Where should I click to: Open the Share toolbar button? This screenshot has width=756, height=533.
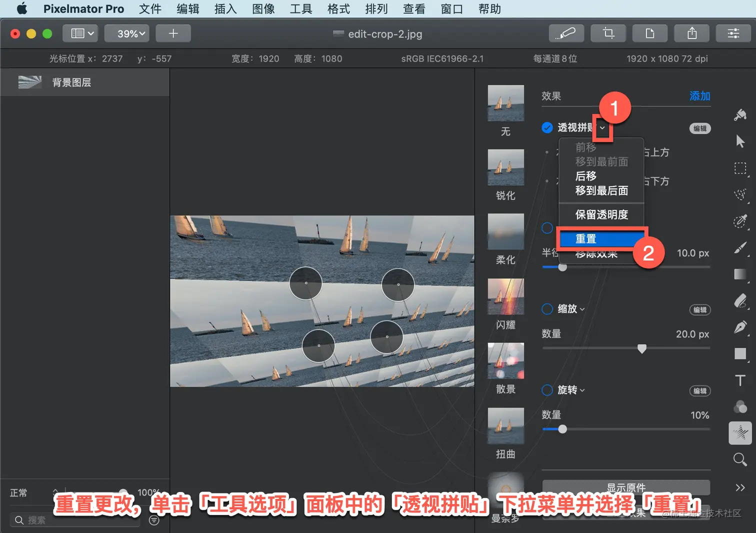point(692,33)
